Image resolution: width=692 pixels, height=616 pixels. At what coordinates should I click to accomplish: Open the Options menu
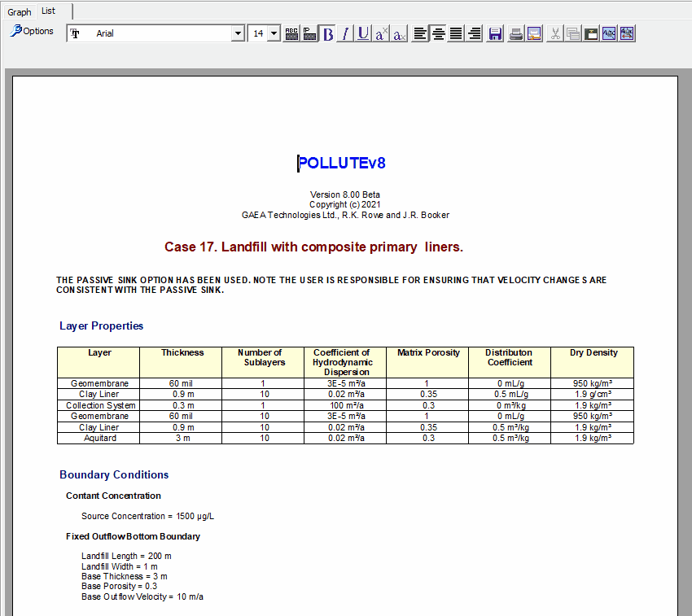click(32, 31)
